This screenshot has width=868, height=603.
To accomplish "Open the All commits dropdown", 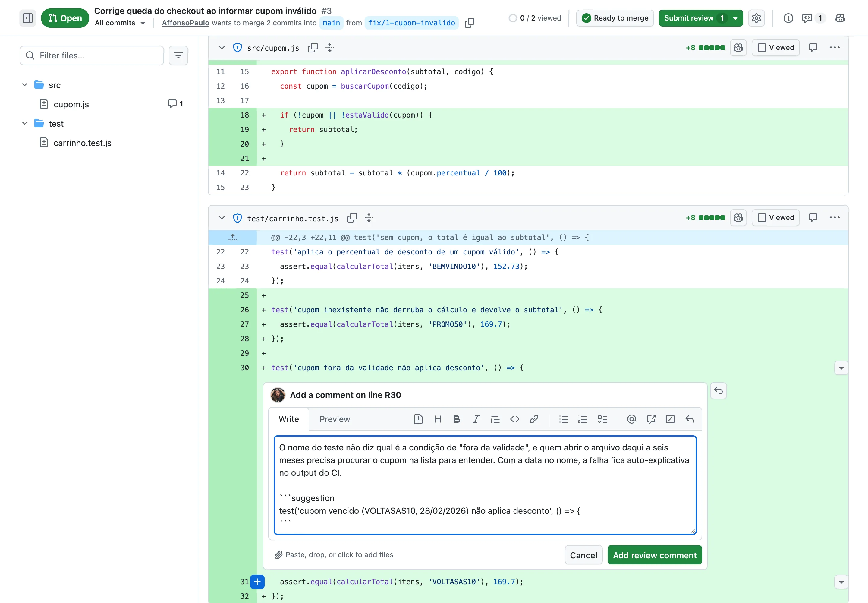I will coord(120,23).
